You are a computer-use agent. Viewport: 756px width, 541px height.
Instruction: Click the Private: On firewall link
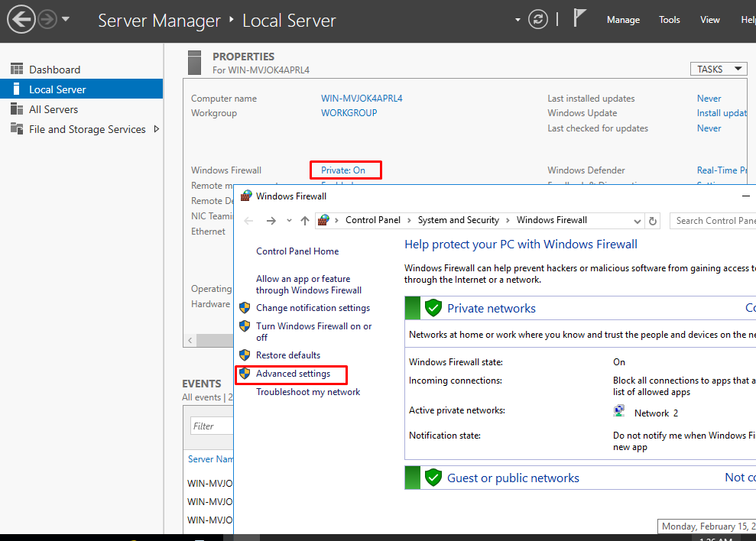[x=343, y=170]
